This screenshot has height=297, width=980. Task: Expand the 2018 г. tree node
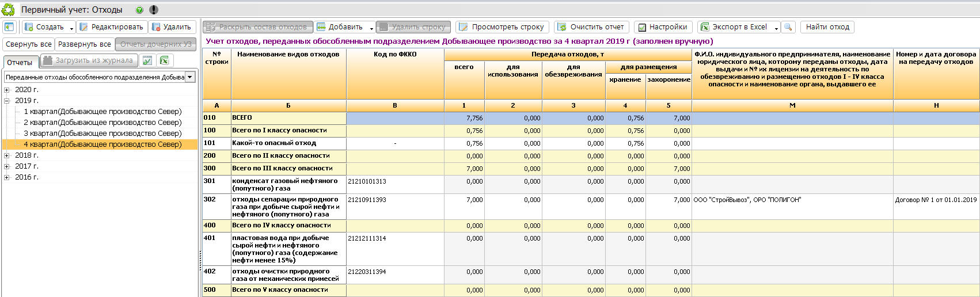click(7, 155)
